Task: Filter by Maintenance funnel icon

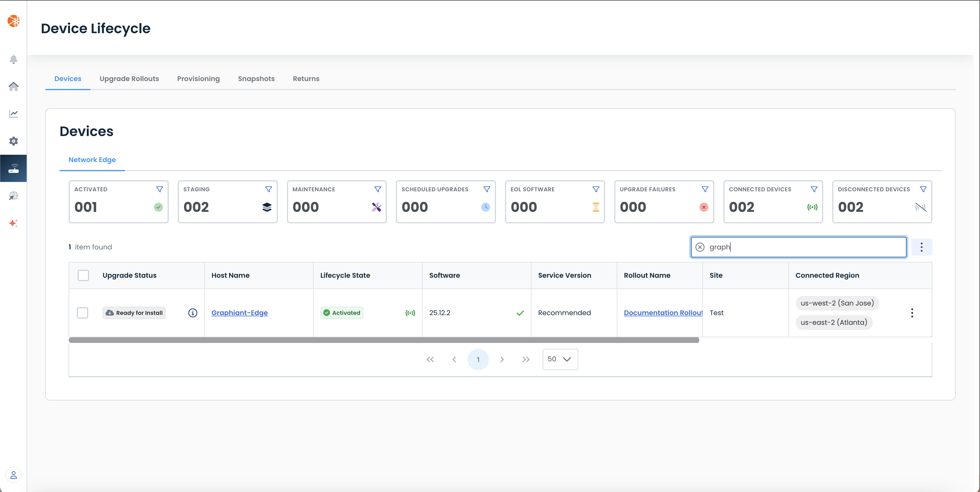Action: (x=378, y=189)
